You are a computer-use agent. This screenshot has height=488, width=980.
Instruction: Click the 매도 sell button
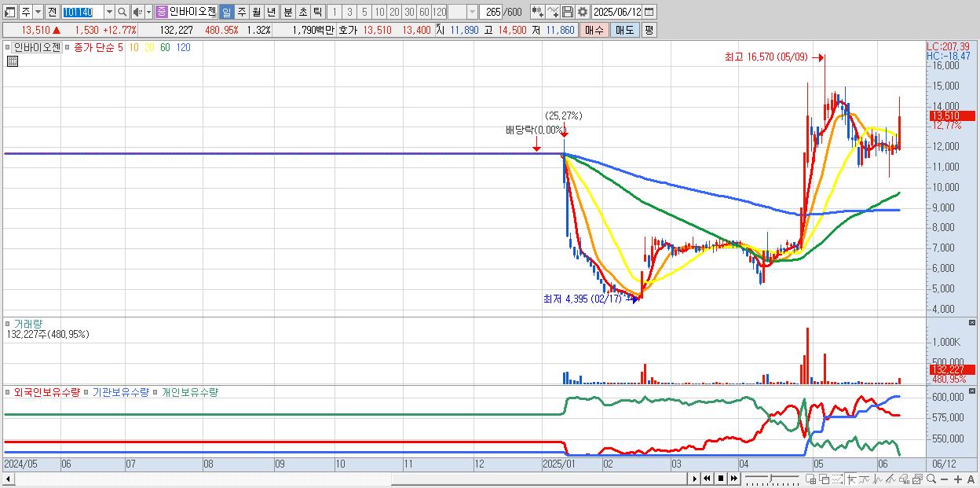click(624, 30)
